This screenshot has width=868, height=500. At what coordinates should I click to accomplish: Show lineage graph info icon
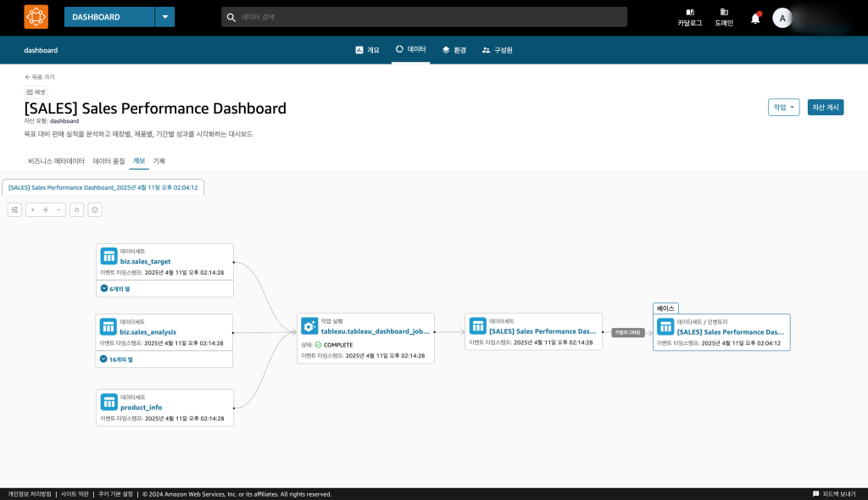click(95, 210)
